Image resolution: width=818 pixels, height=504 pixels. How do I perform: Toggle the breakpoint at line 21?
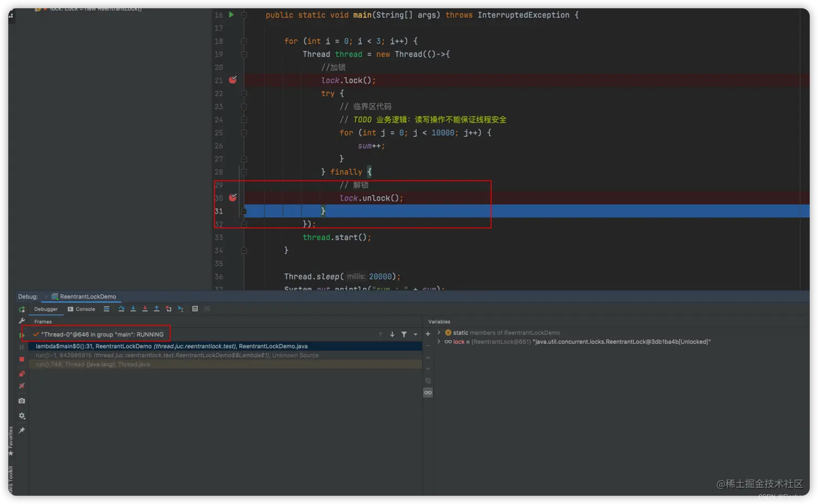tap(233, 80)
